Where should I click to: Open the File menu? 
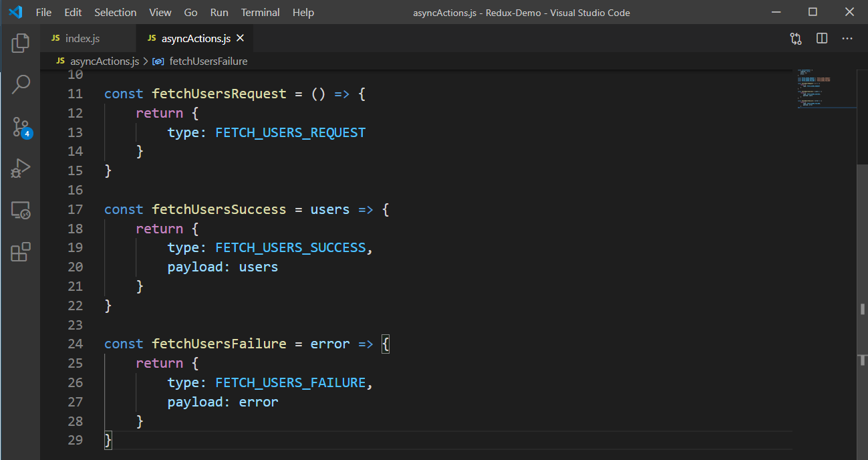[x=43, y=13]
